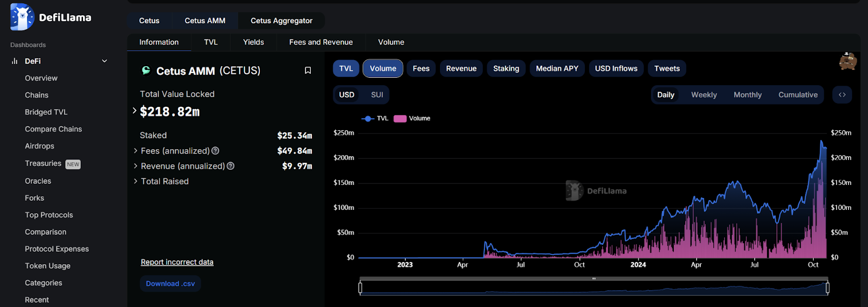Click the $218.82m TVL value
Screen dimensions: 868x307
tap(170, 112)
